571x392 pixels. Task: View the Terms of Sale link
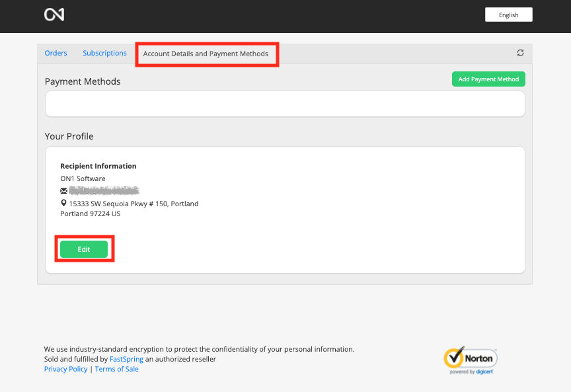coord(117,369)
